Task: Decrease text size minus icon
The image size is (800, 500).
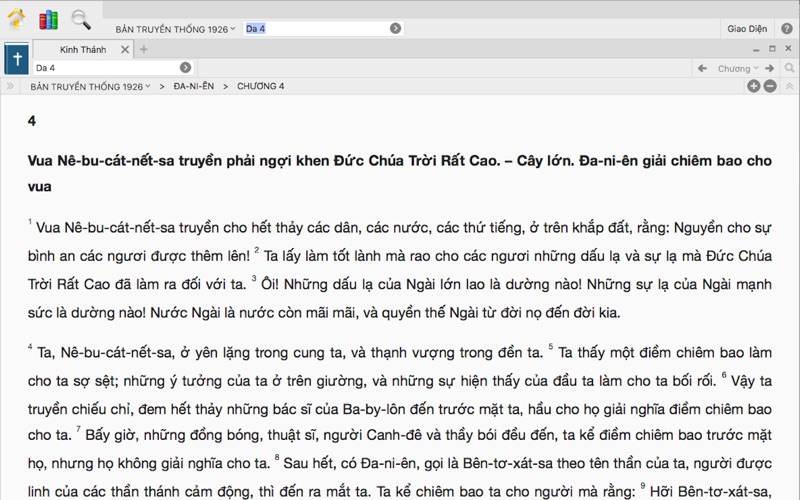Action: point(770,86)
